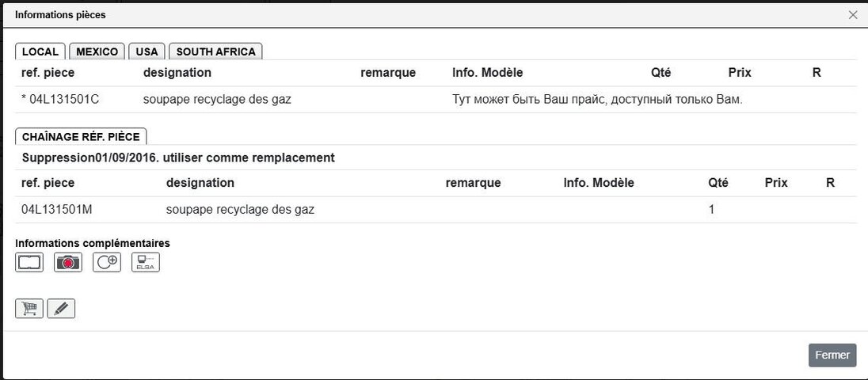The width and height of the screenshot is (868, 380).
Task: Switch to the LOCAL tab
Action: pyautogui.click(x=40, y=51)
